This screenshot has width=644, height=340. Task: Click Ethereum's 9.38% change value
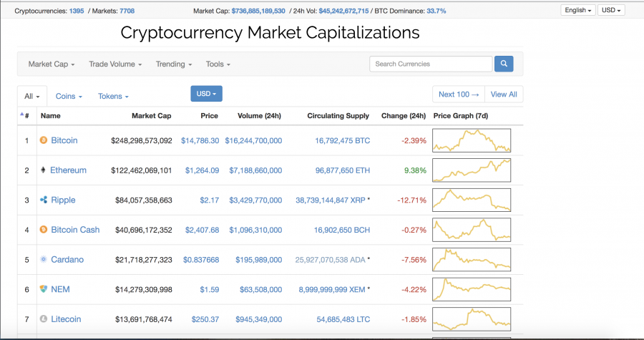pyautogui.click(x=415, y=170)
